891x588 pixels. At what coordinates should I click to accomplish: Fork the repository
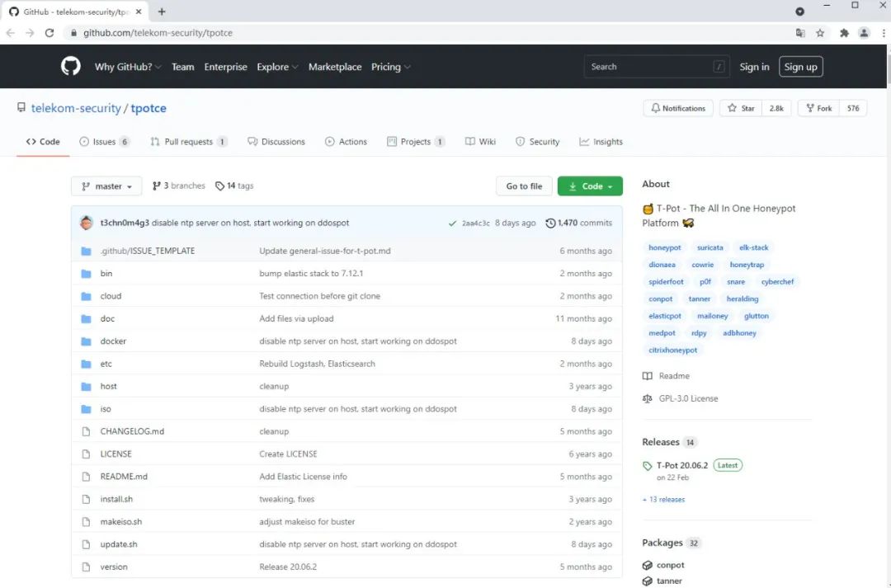[x=819, y=108]
